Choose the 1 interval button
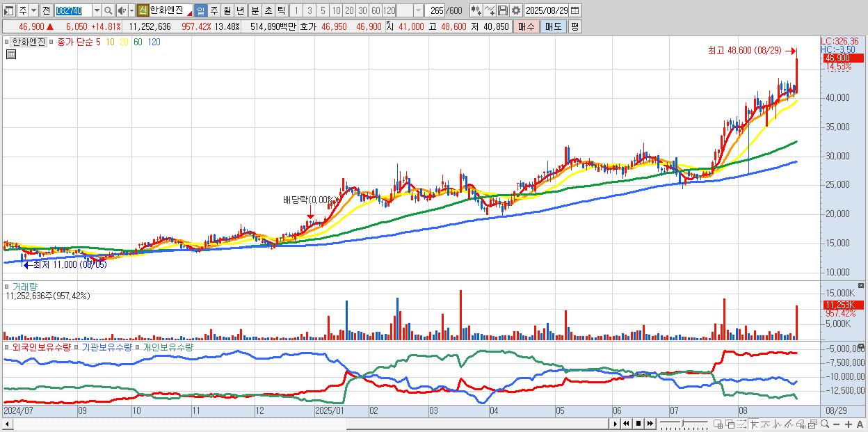Viewport: 868px width, 432px height. click(x=296, y=10)
